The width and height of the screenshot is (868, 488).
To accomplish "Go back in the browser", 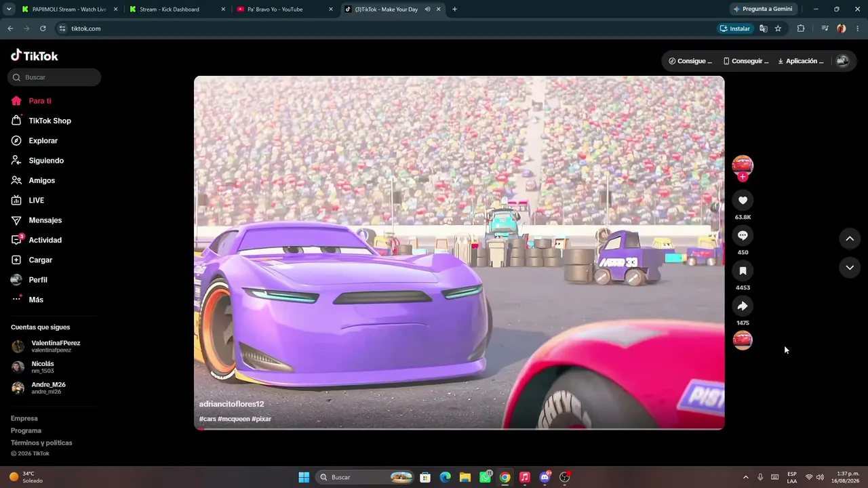I will point(10,28).
